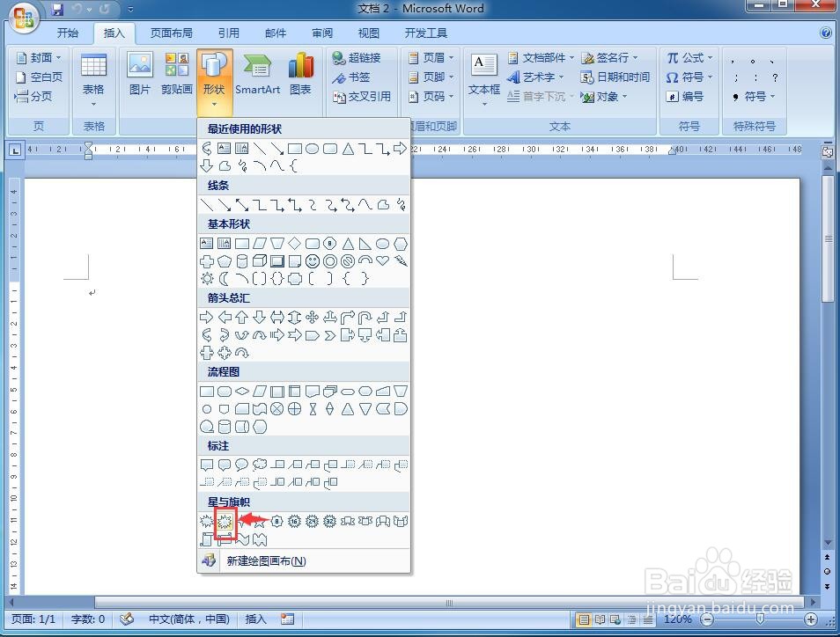Image resolution: width=840 pixels, height=637 pixels.
Task: Select the 16-point star shape
Action: 294,521
